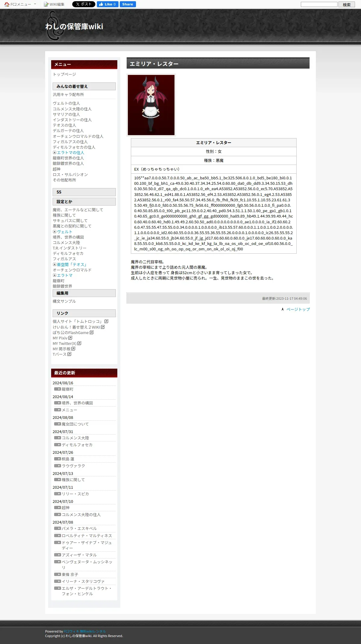361x644 pixels.
Task: Click the Facebook Share button
Action: (x=128, y=4)
